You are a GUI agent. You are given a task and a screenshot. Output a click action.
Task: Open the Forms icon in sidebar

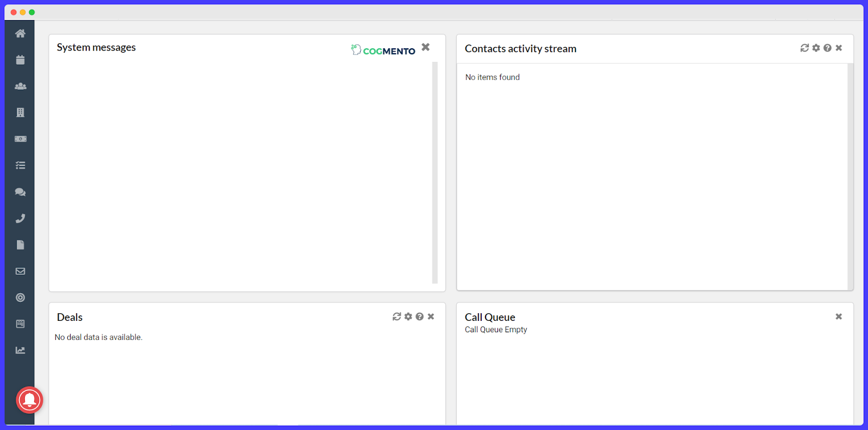20,324
